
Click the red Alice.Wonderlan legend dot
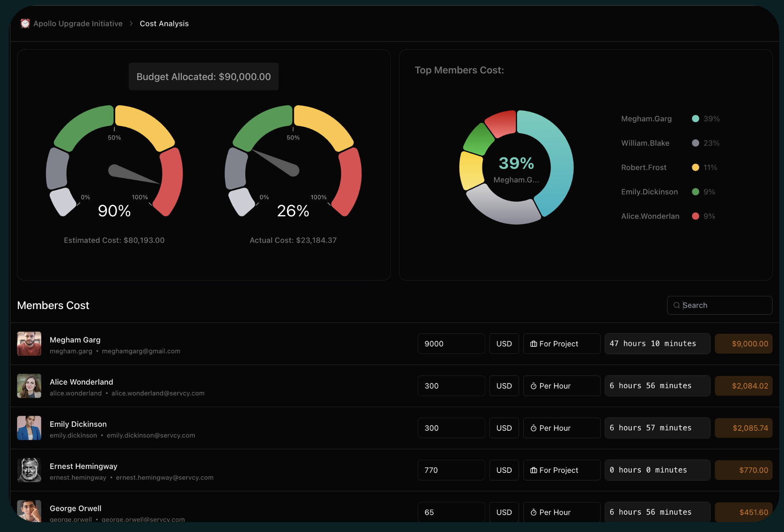[695, 216]
